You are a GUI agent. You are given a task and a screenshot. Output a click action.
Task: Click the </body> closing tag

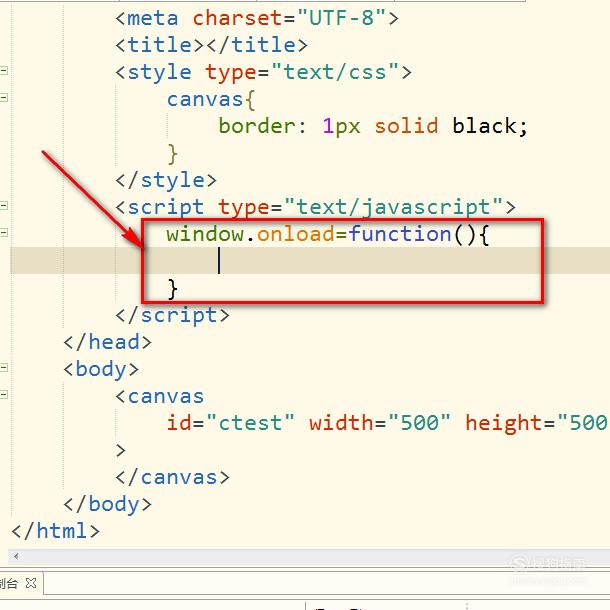[x=107, y=505]
